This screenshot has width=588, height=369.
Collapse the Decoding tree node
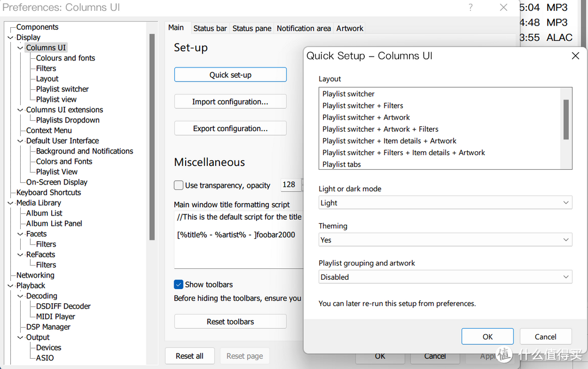click(20, 296)
